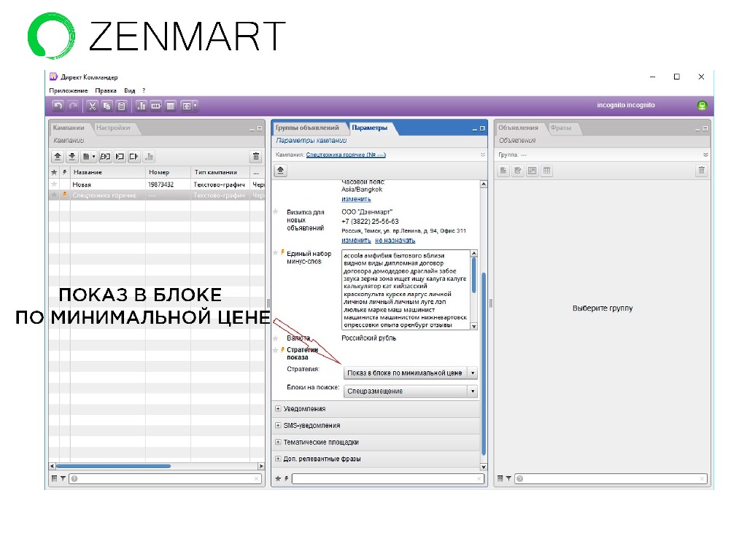
Task: Click the table columns icon in purple toolbar
Action: coord(171,106)
